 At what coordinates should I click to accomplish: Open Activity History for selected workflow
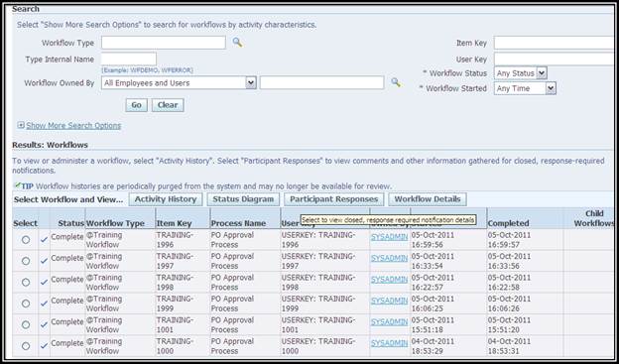166,199
